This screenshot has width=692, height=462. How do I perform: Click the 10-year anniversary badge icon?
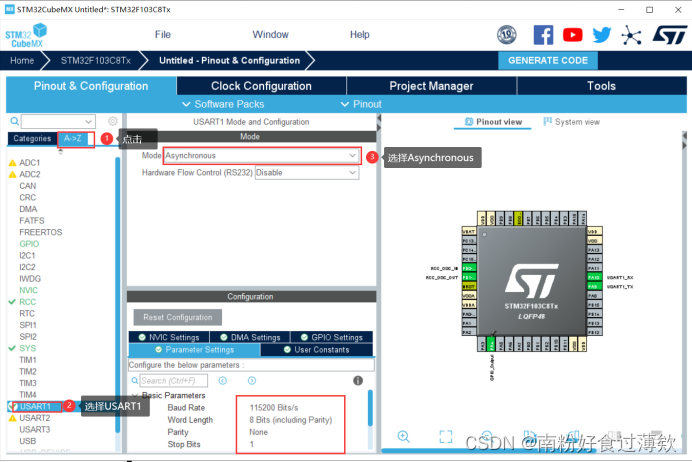tap(507, 35)
